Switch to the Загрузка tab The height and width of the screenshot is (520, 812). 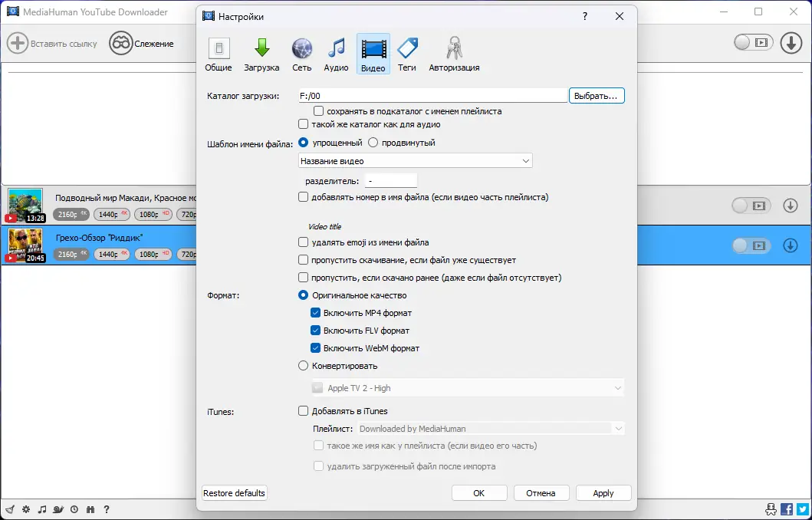(x=261, y=54)
